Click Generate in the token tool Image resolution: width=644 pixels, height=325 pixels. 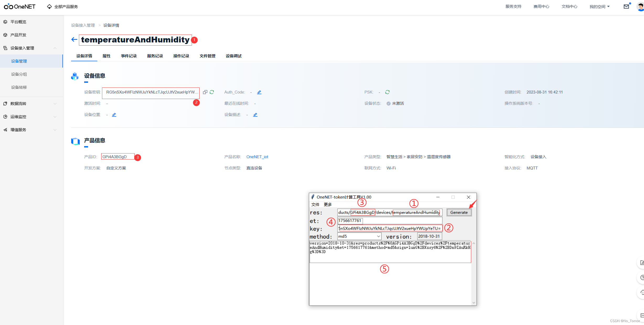coord(459,212)
